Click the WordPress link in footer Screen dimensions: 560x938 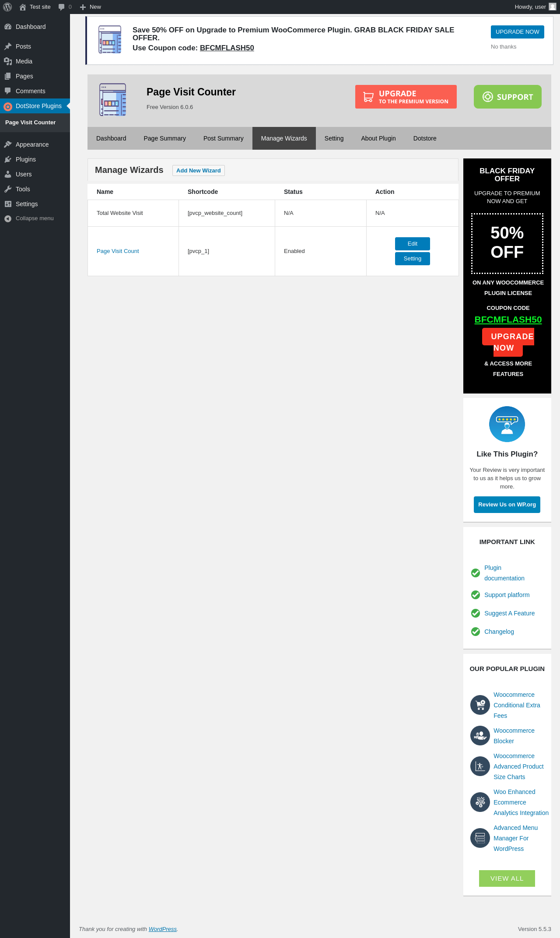(163, 929)
